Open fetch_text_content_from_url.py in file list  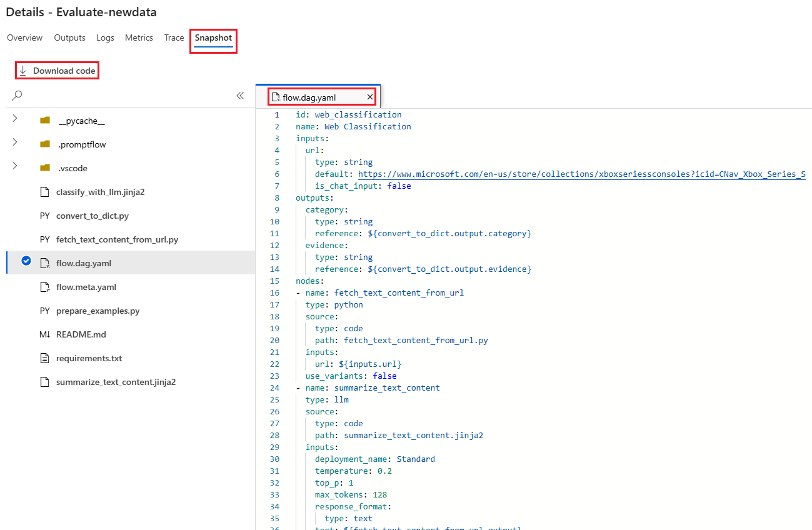[x=117, y=239]
